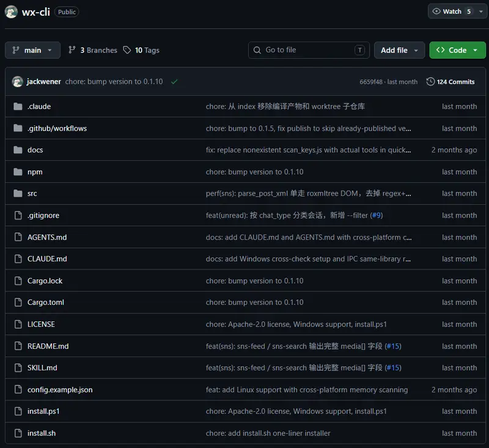
Task: Open the src folder
Action: (32, 194)
